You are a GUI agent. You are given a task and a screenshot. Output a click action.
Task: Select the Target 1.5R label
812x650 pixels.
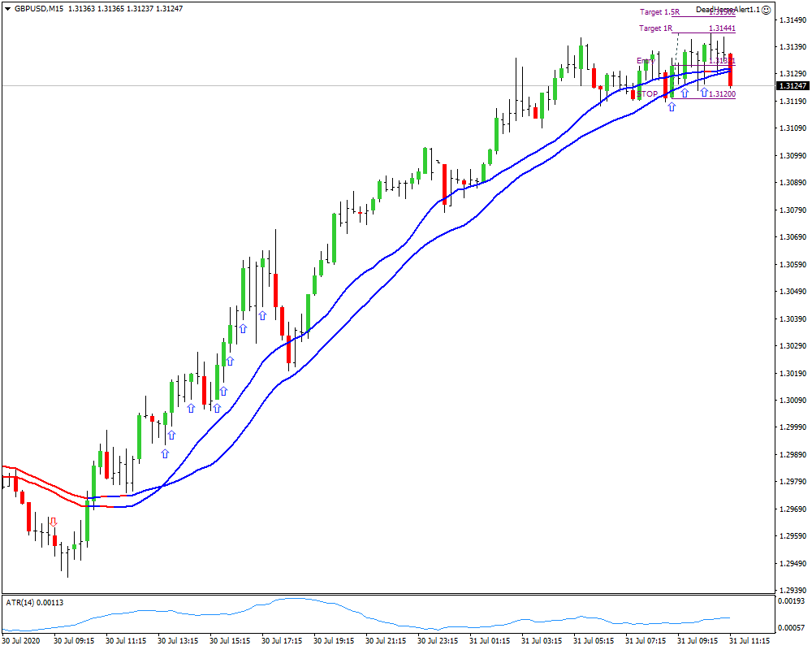[659, 12]
